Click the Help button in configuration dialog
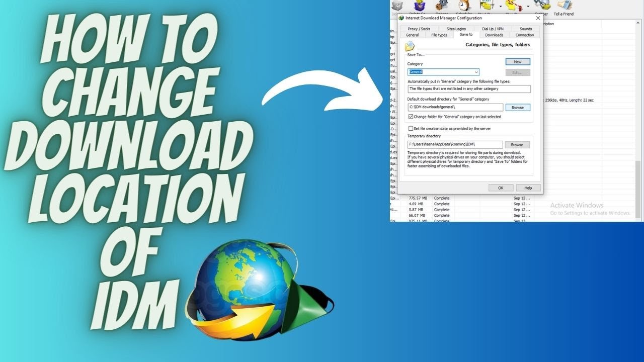644x362 pixels. tap(528, 188)
